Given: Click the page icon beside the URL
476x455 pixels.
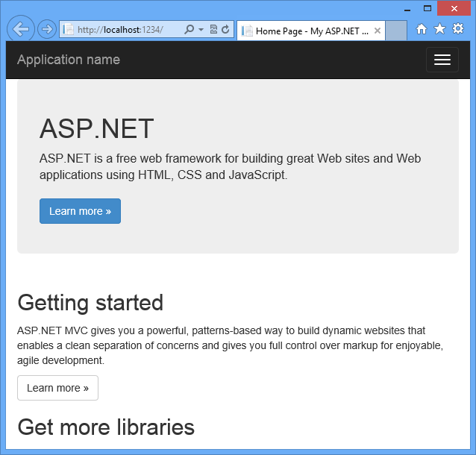Looking at the screenshot, I should (68, 29).
